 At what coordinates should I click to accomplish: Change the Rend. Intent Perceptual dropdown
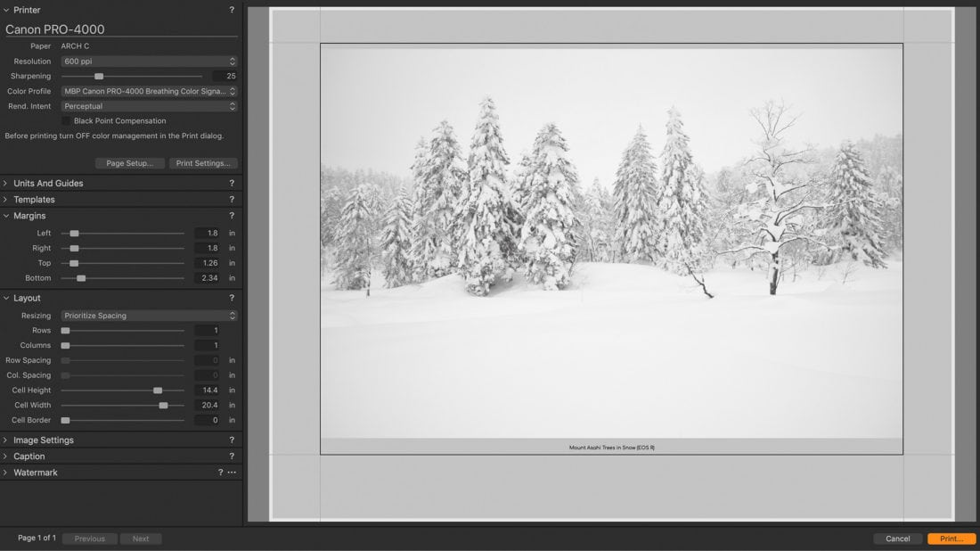(149, 106)
